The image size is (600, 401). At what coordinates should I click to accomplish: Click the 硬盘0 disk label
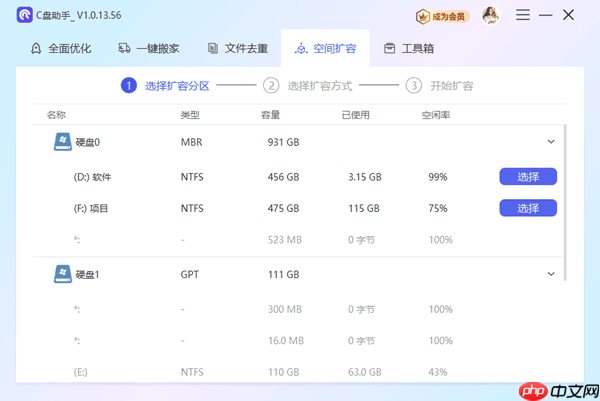click(88, 142)
